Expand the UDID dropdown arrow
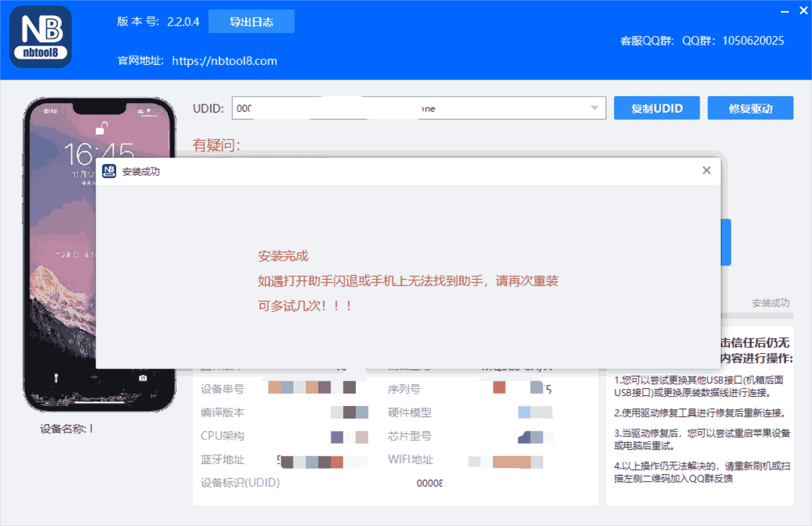Viewport: 812px width, 526px height. pos(594,108)
